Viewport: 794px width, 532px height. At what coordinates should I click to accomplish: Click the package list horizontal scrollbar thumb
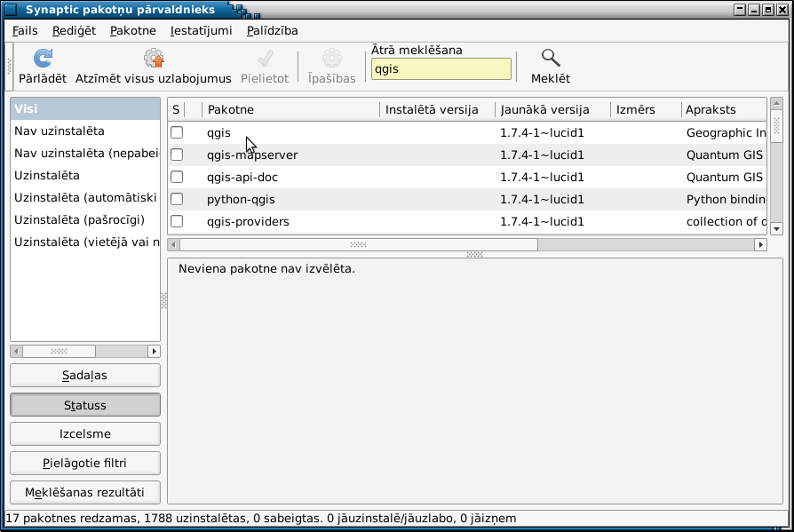pos(359,245)
